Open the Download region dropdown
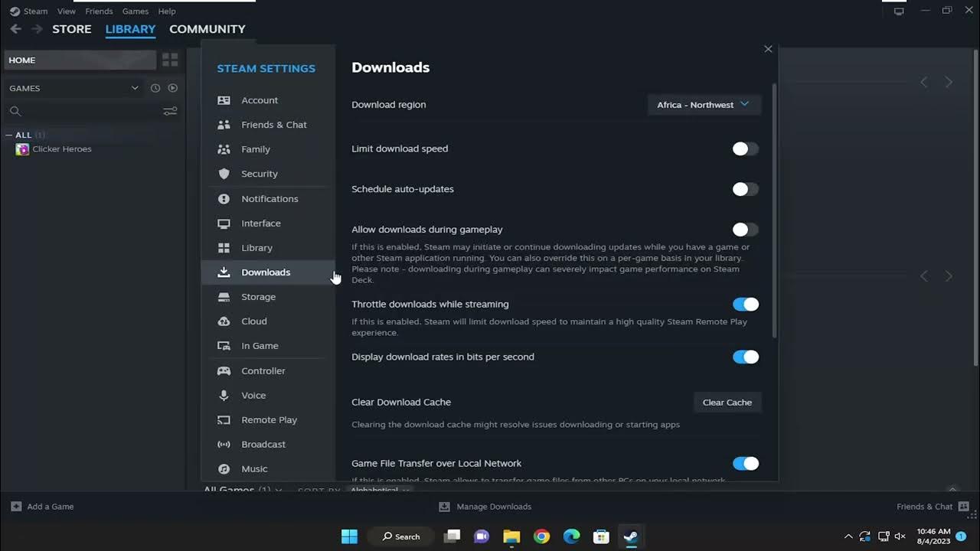Image resolution: width=980 pixels, height=551 pixels. coord(704,105)
